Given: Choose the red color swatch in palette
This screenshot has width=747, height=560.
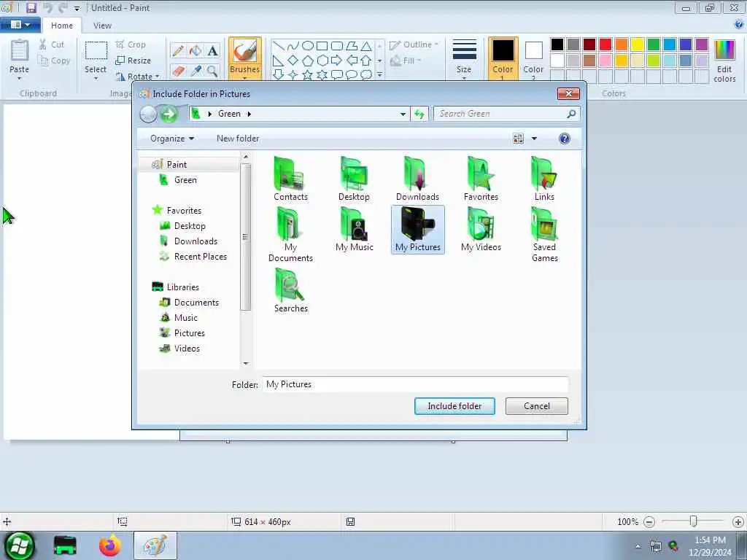Looking at the screenshot, I should pyautogui.click(x=605, y=44).
